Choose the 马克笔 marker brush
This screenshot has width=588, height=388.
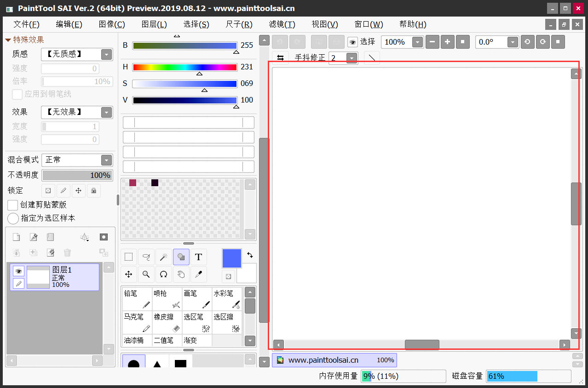pyautogui.click(x=137, y=322)
